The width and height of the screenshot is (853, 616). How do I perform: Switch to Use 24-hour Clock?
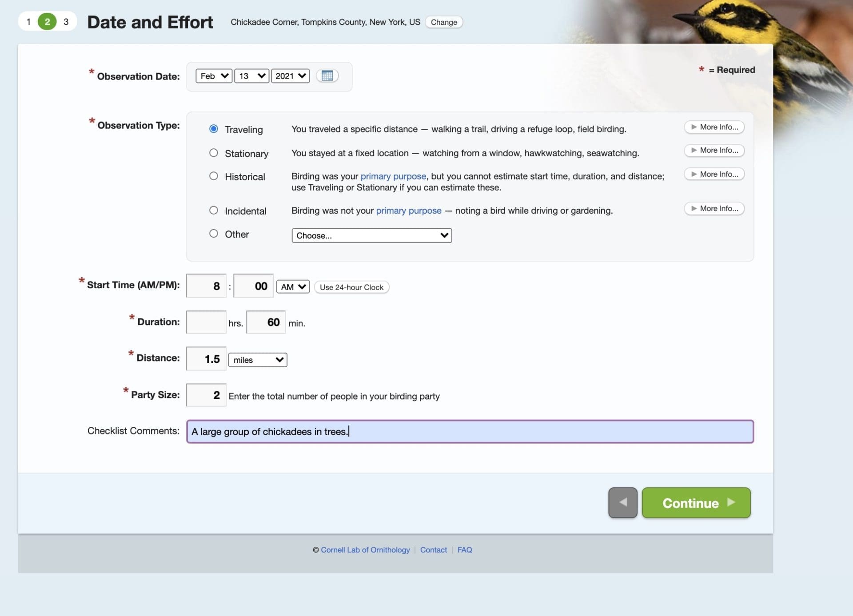351,287
